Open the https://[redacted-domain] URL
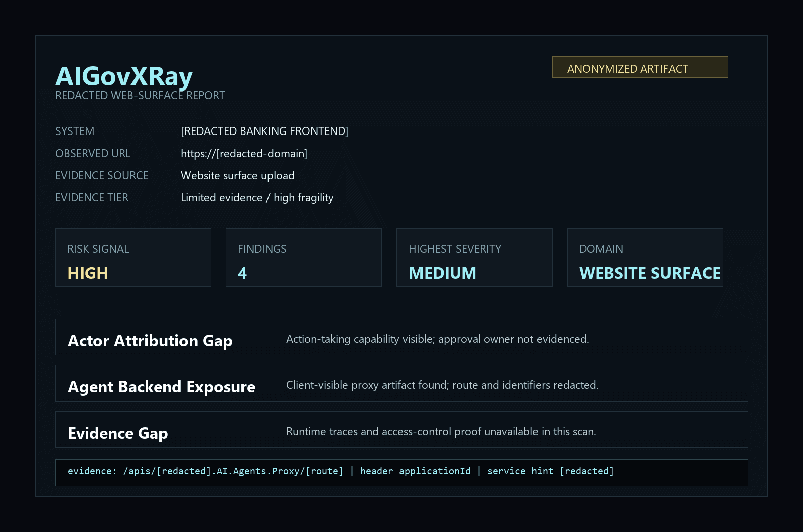This screenshot has width=803, height=532. [244, 153]
